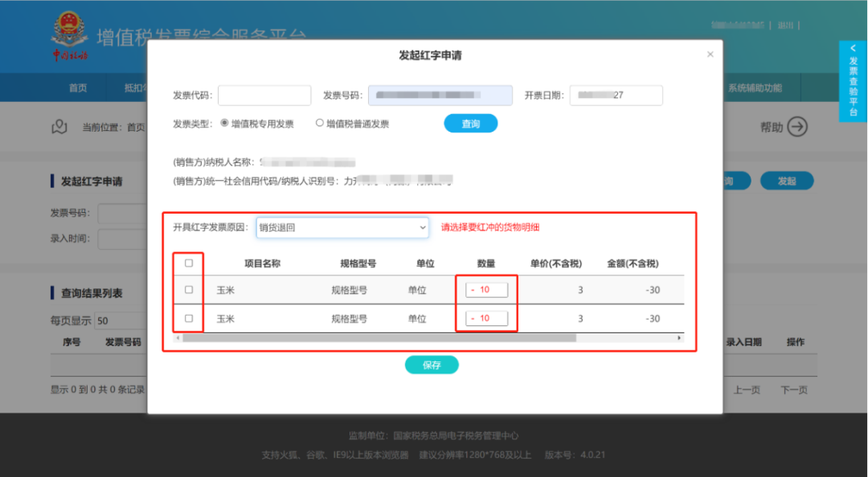Close the 发起红字申请 dialog
The image size is (868, 477).
tap(710, 55)
